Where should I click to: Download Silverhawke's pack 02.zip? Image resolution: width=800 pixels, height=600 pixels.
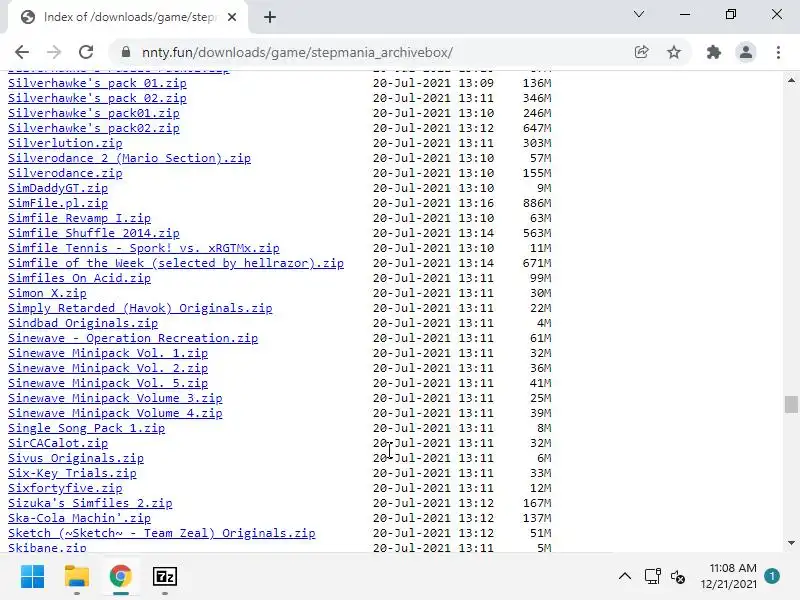tap(97, 98)
